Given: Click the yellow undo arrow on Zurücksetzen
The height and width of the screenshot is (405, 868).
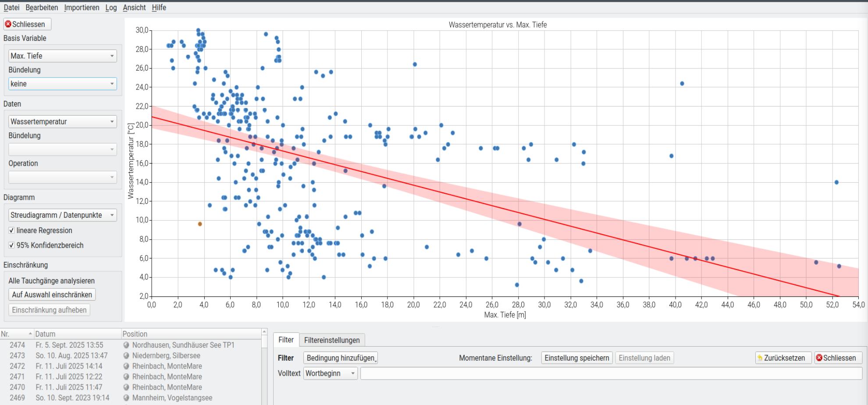Looking at the screenshot, I should click(x=760, y=358).
